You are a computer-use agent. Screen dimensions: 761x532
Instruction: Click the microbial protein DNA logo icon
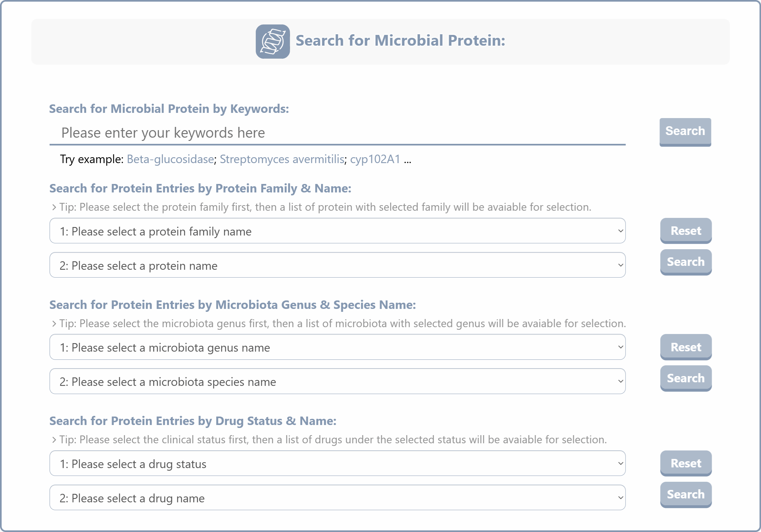(272, 41)
